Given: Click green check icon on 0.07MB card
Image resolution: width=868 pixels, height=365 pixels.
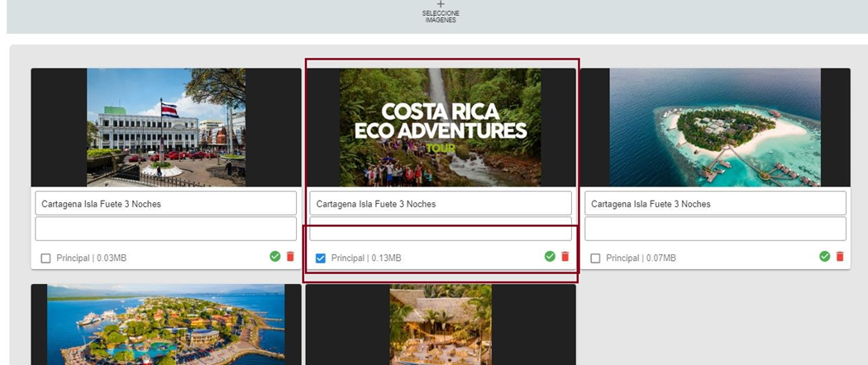Looking at the screenshot, I should 824,257.
